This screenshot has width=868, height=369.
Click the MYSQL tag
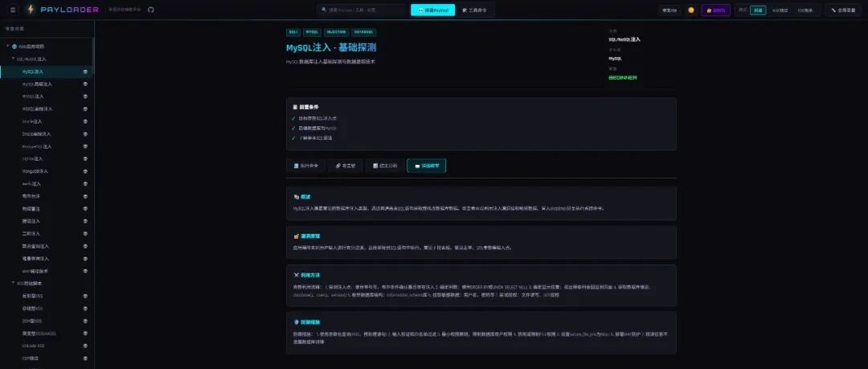click(x=312, y=32)
